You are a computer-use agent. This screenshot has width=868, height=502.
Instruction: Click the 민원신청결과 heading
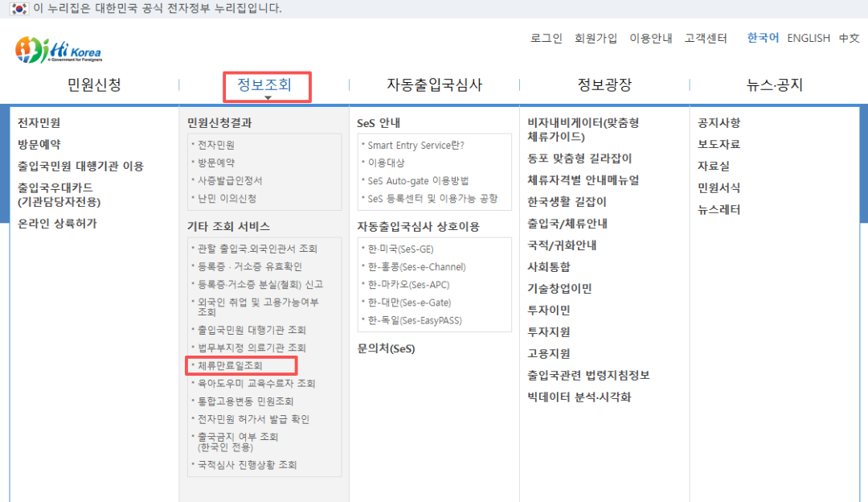point(219,122)
